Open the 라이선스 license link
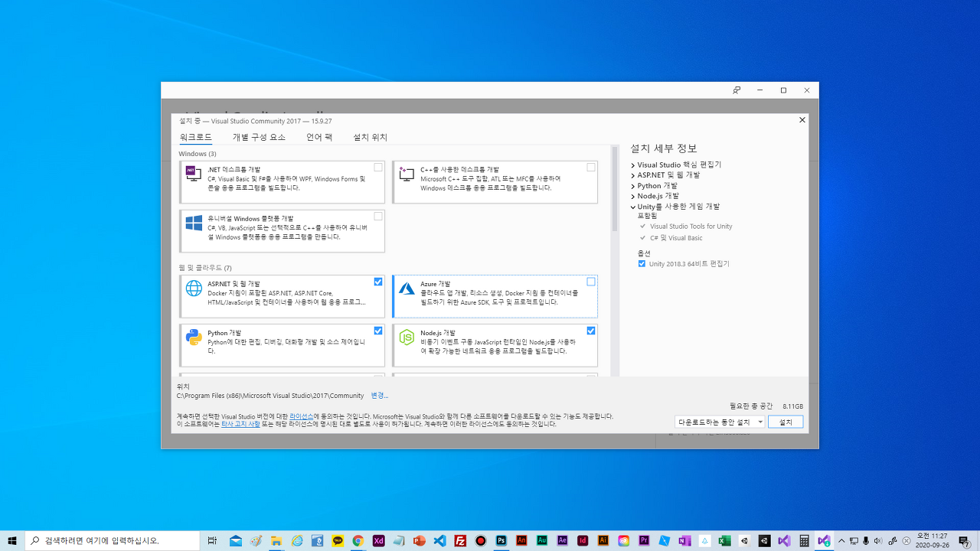Image resolution: width=980 pixels, height=551 pixels. [x=302, y=416]
